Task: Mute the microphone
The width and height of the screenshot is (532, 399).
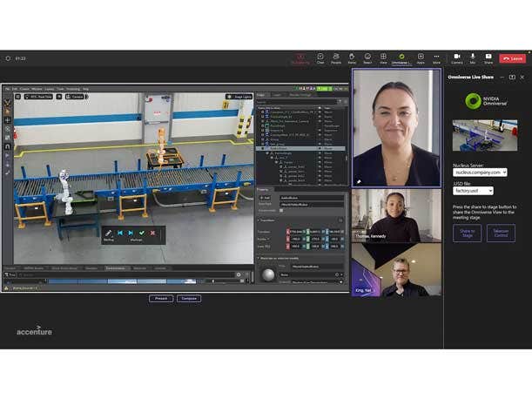Action: point(473,57)
